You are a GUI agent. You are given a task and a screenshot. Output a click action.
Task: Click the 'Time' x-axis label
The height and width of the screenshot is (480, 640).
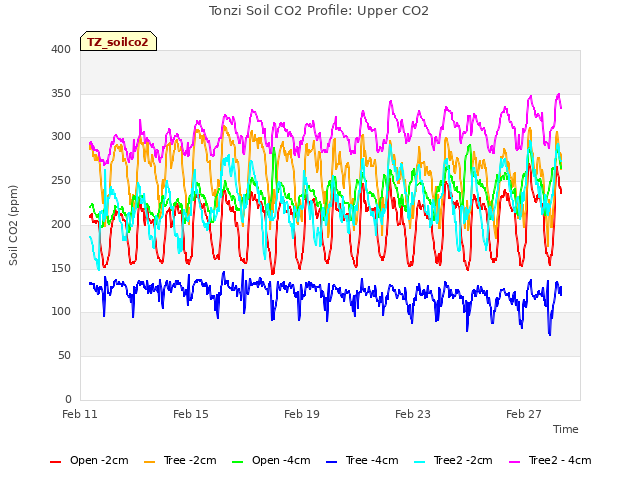pos(566,429)
